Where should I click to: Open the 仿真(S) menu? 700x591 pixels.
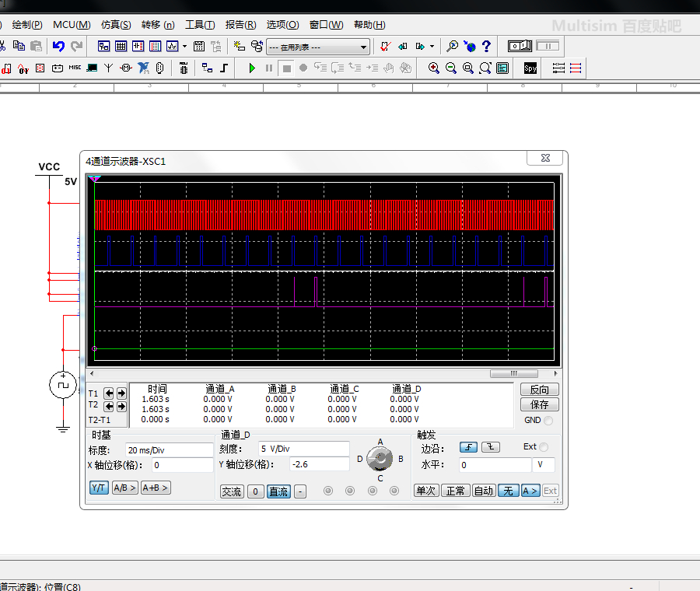point(116,25)
